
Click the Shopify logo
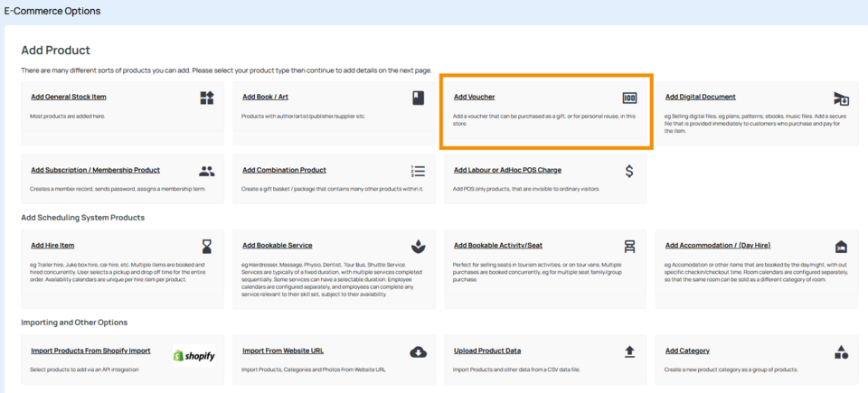click(x=194, y=355)
